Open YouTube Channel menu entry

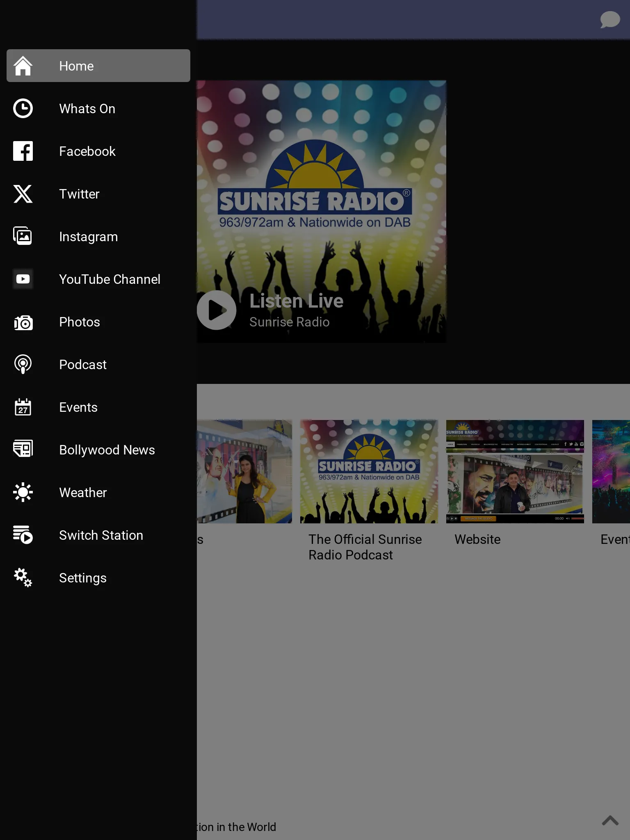[x=98, y=279]
